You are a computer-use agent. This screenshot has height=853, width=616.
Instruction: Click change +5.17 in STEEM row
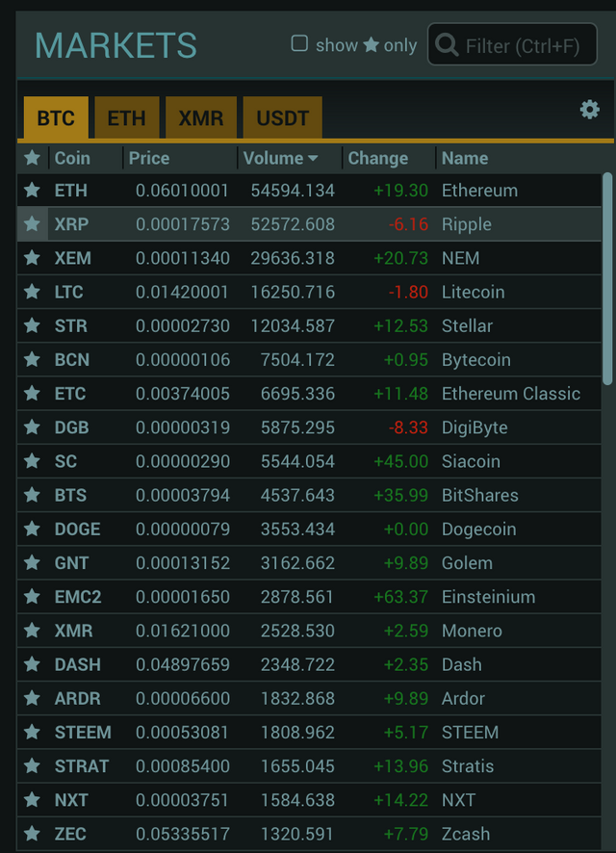(x=405, y=733)
